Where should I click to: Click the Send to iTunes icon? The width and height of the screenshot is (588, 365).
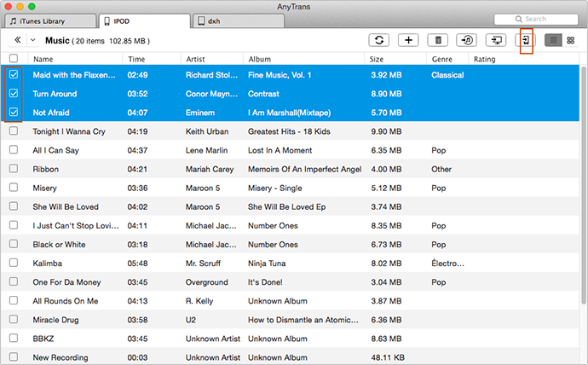click(x=466, y=40)
